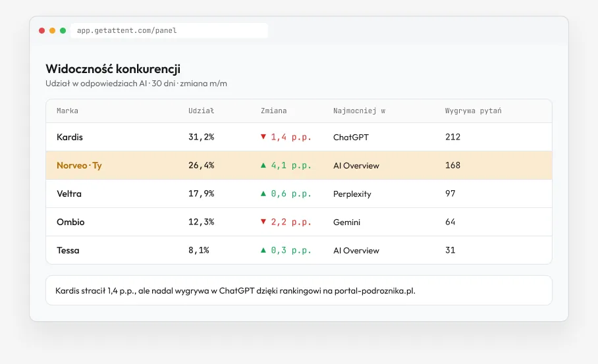Screen dimensions: 598x364
Task: Click the 31,2% share value
Action: click(202, 137)
